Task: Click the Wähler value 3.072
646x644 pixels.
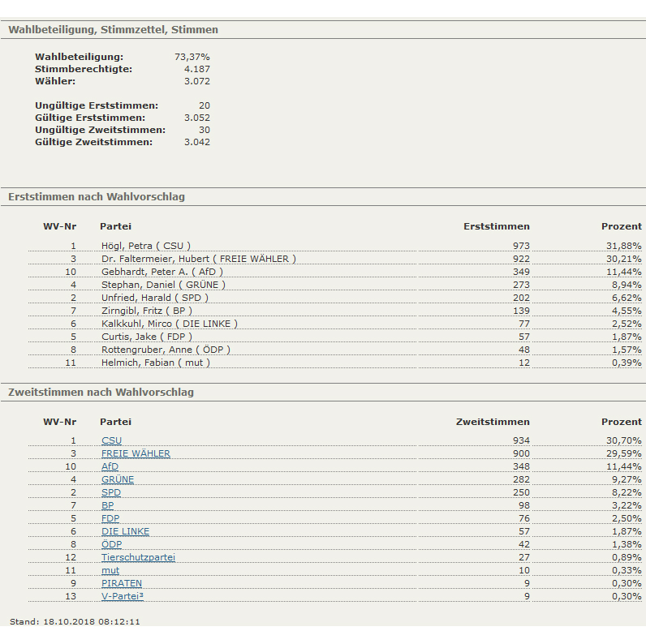Action: pyautogui.click(x=197, y=81)
